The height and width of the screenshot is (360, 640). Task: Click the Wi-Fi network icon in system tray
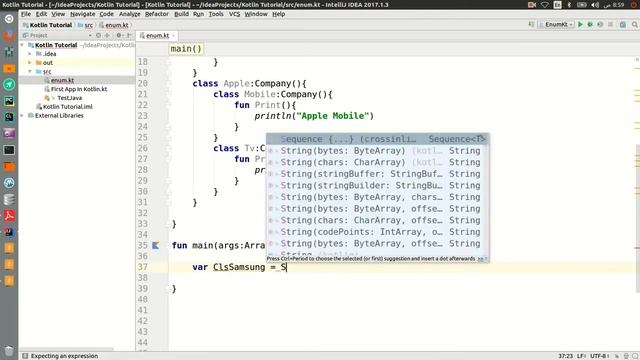545,4
